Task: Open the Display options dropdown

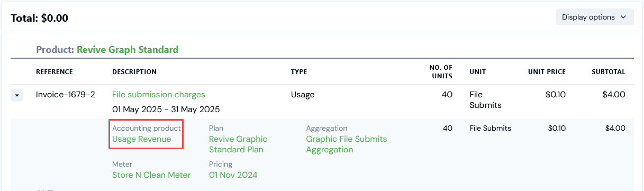Action: (594, 17)
